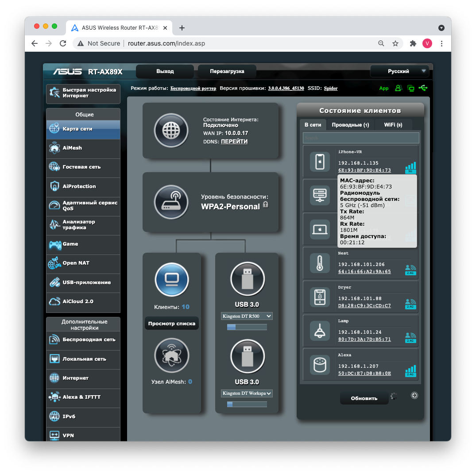This screenshot has width=476, height=474.
Task: Click the Обновить refresh button
Action: (x=364, y=398)
